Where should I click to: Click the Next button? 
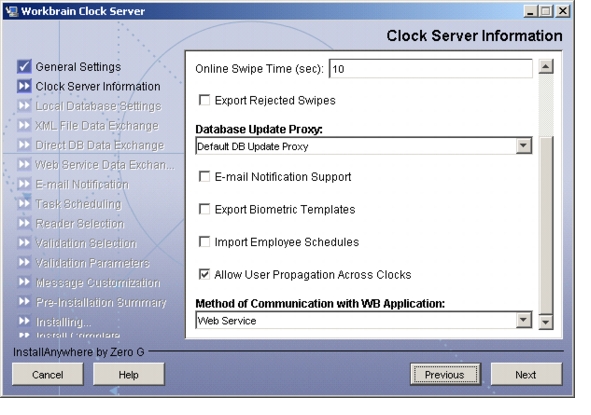526,374
